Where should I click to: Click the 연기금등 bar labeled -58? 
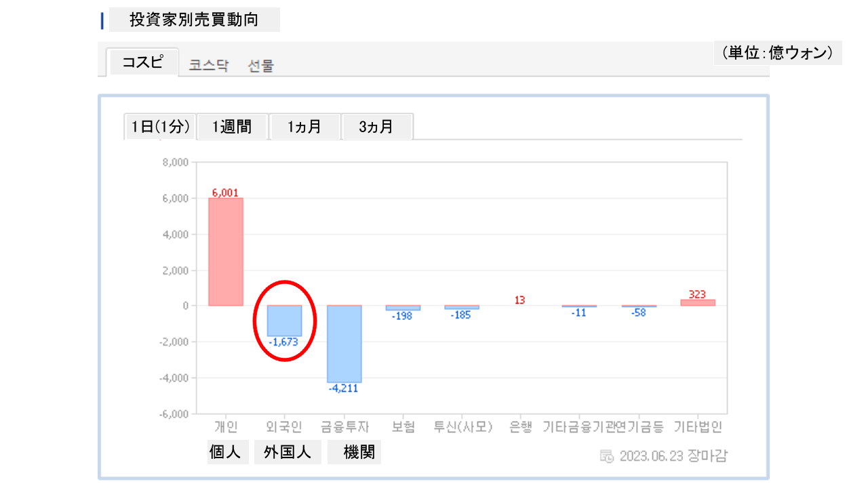[639, 306]
